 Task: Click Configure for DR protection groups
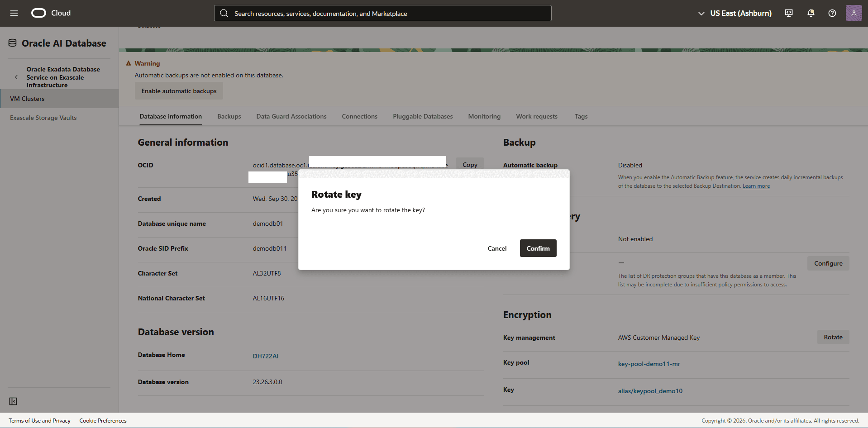click(828, 263)
